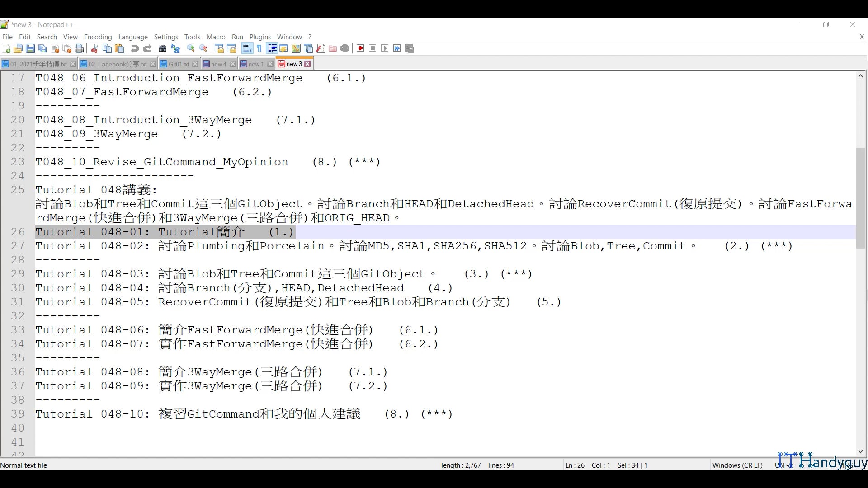Play back the recorded macro
The width and height of the screenshot is (868, 488).
(x=385, y=48)
